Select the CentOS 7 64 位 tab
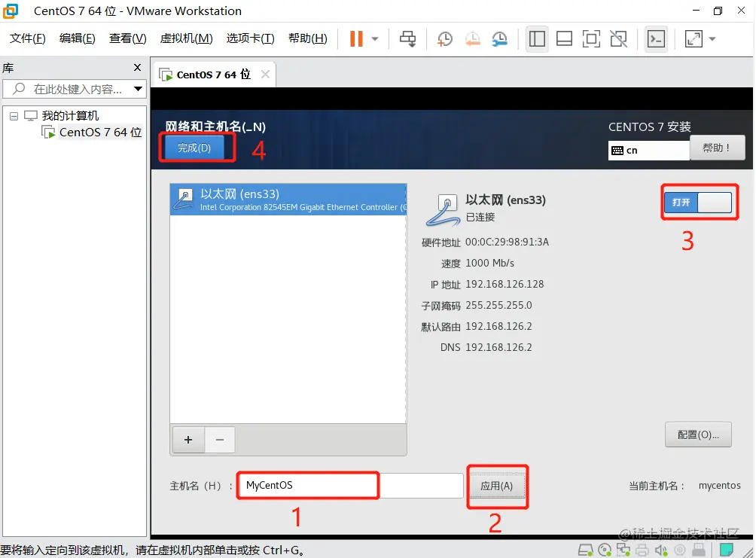Screen dimensions: 756x558 [x=208, y=74]
